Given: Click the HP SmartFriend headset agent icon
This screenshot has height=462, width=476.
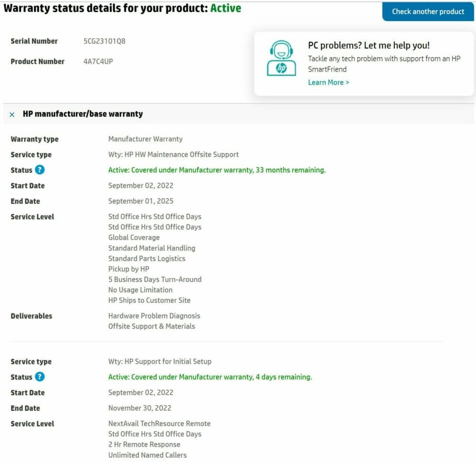Looking at the screenshot, I should [281, 58].
